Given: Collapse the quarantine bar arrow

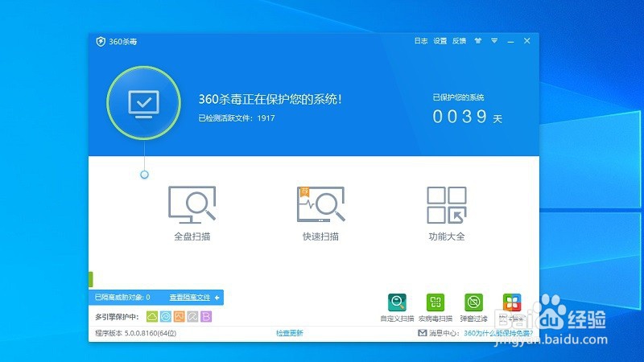Looking at the screenshot, I should (217, 297).
